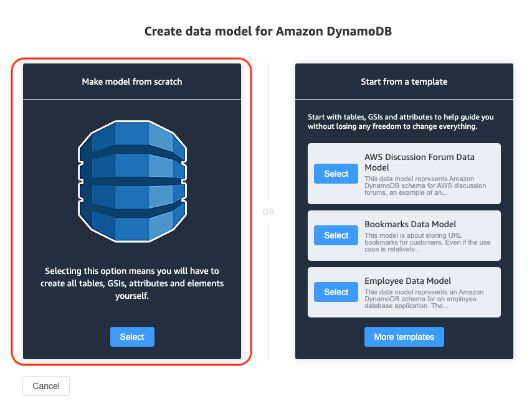
Task: Click the Employee Data Model title
Action: point(408,281)
